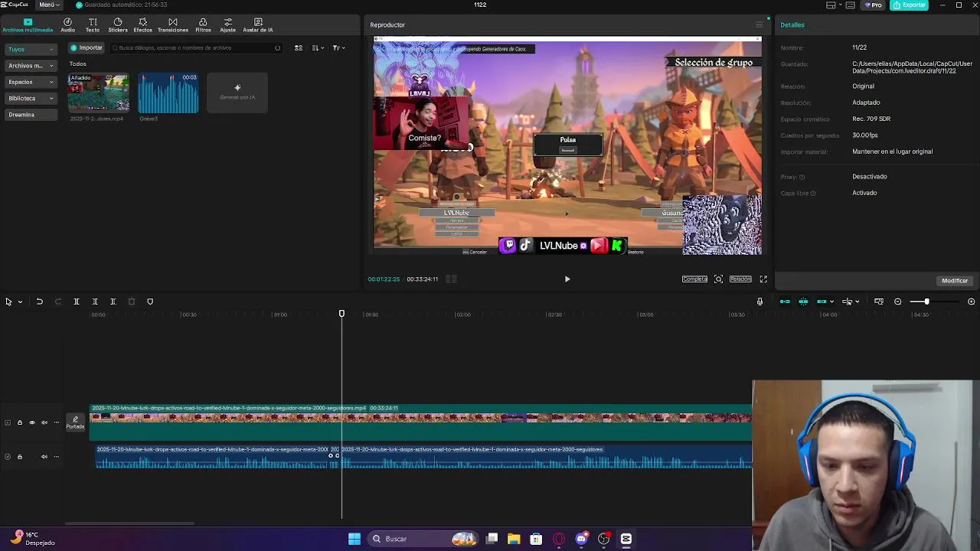Open the Avatar de IA tab
The image size is (980, 551).
[x=258, y=25]
